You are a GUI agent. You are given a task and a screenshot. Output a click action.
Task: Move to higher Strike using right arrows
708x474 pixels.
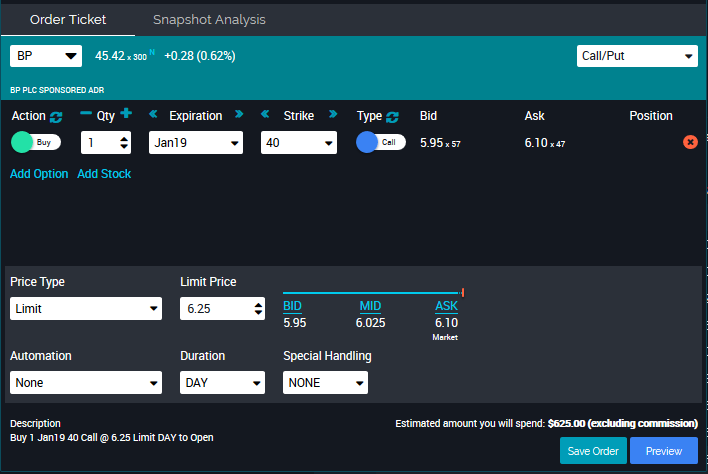333,115
